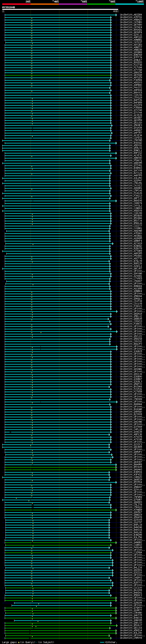The width and height of the screenshot is (146, 644).
Task: Click the green segment of the identity color scale
Action: tap(101, 4)
